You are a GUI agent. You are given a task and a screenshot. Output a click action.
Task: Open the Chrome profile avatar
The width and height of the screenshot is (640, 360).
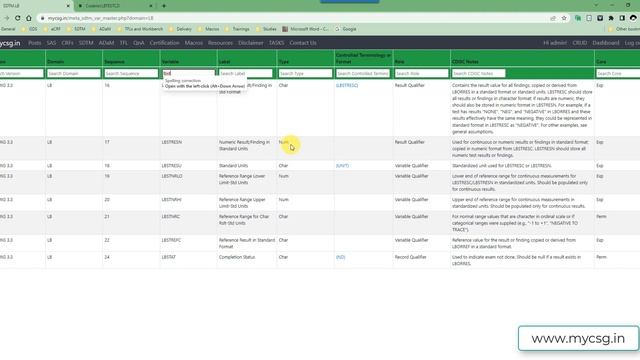pyautogui.click(x=633, y=18)
